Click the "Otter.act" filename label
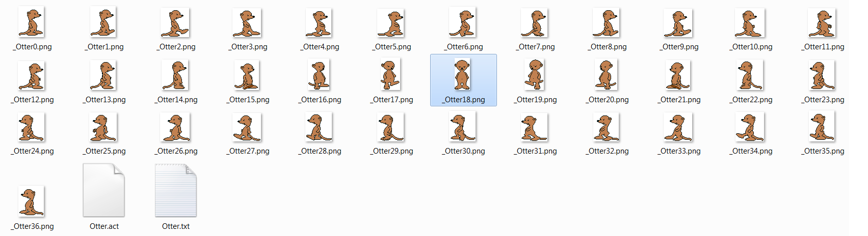The height and width of the screenshot is (236, 868). [104, 226]
